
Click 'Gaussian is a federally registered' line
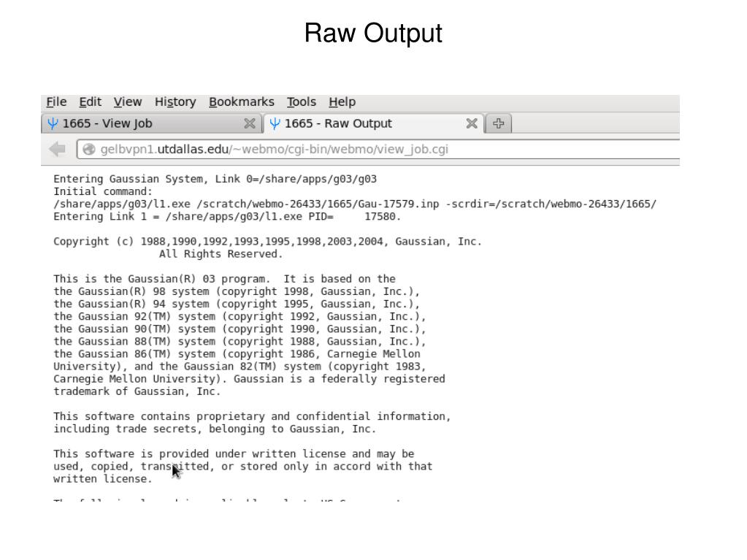(x=249, y=379)
